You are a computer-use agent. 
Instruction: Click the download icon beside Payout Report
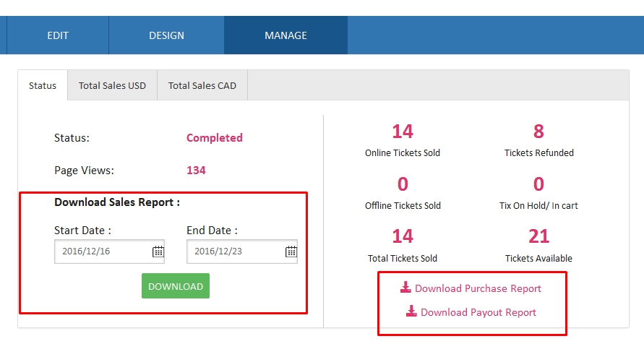pyautogui.click(x=411, y=311)
